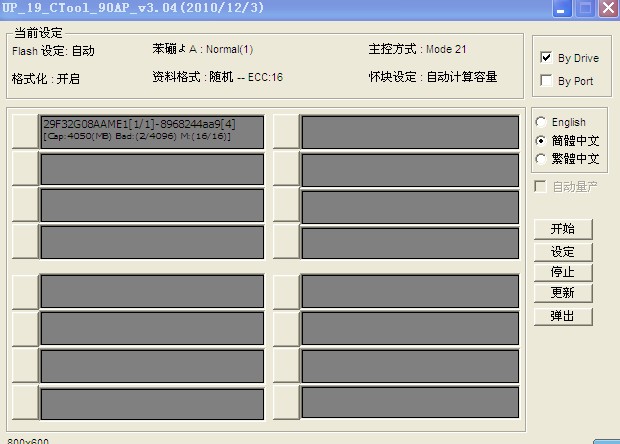Click the 主控方式 : Mode 21 text
Viewport: 620px width, 444px height.
click(418, 49)
